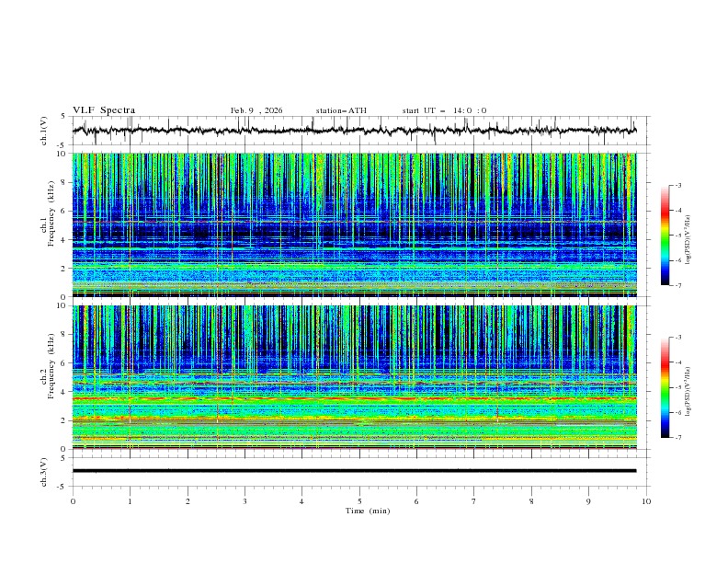Select the station=ATH header text
Viewport: 728px width, 563px height.
[x=341, y=110]
